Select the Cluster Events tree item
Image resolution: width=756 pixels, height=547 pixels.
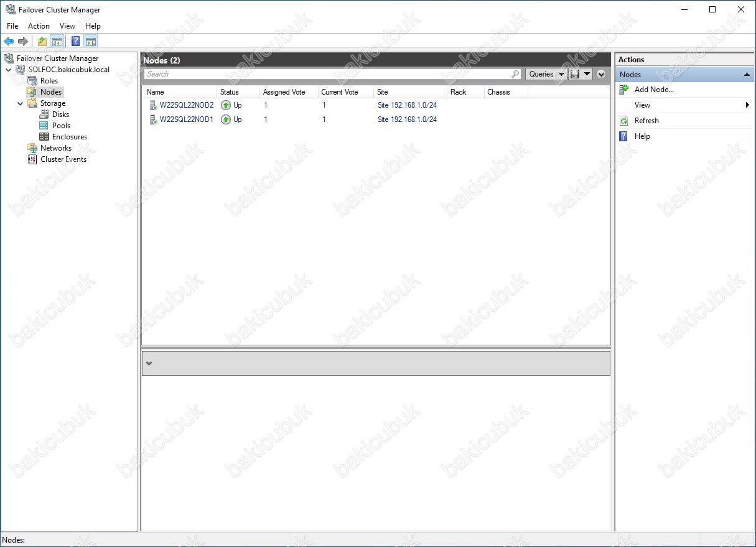click(x=63, y=159)
